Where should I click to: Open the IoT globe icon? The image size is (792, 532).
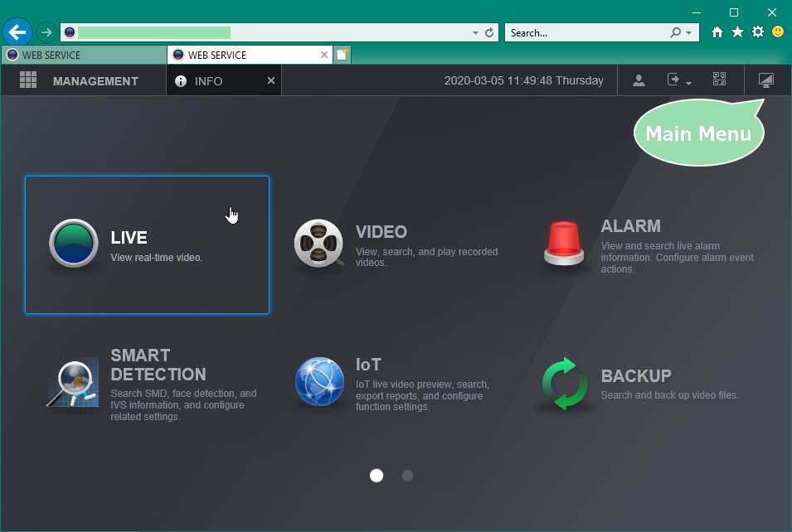click(x=319, y=382)
